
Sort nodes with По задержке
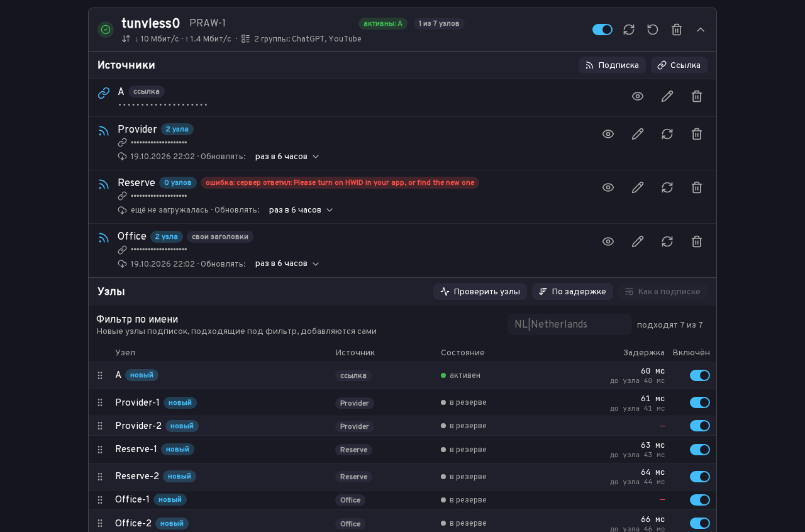(x=572, y=292)
